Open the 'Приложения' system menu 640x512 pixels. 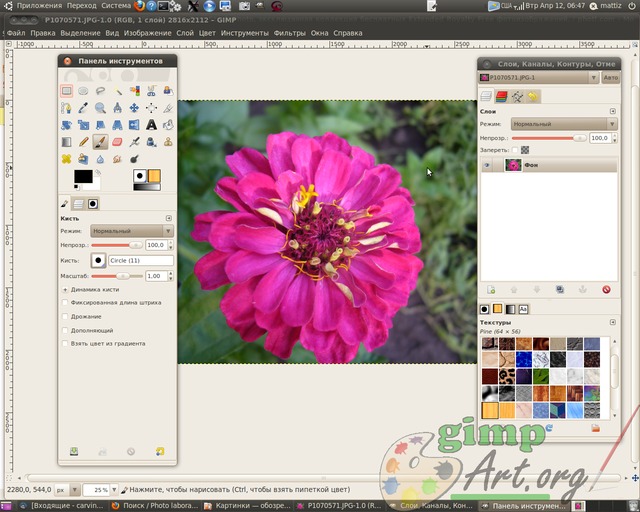coord(39,6)
